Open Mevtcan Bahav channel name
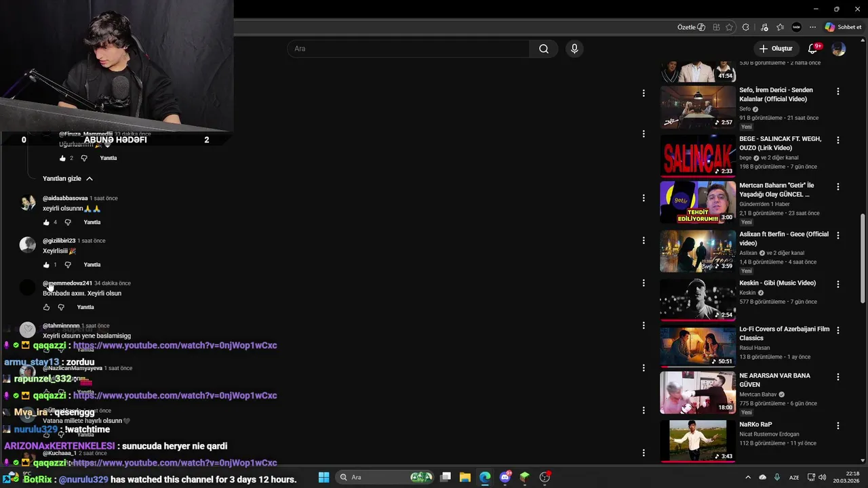Viewport: 868px width, 488px height. [758, 394]
